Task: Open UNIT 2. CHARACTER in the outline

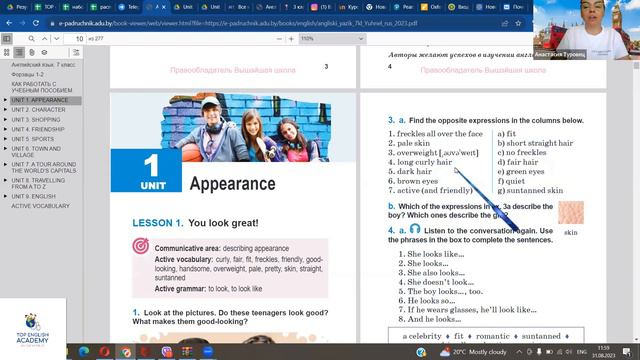Action: [38, 110]
